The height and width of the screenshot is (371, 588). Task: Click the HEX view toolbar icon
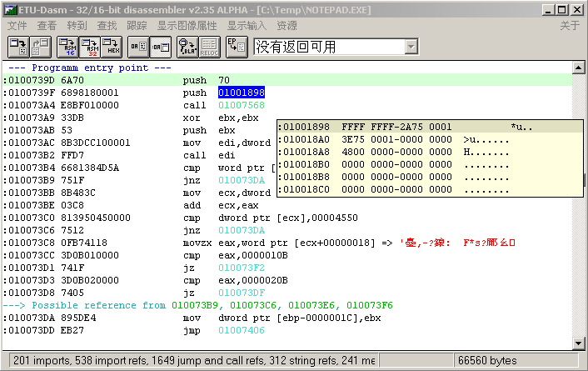coord(112,46)
